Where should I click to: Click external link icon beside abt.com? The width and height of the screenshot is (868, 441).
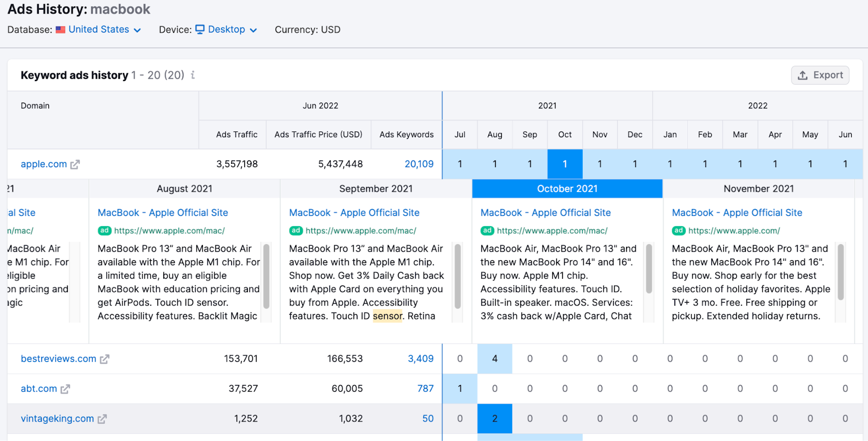[x=65, y=389]
